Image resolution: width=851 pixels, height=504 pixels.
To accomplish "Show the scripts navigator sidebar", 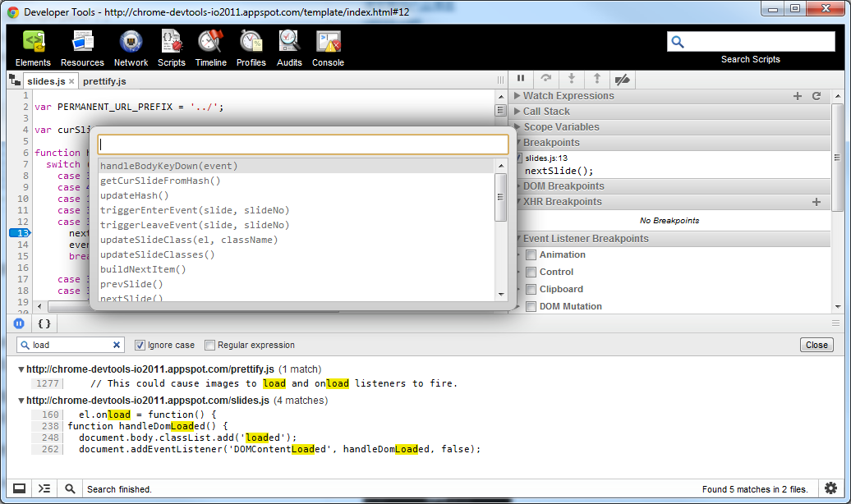I will [15, 80].
